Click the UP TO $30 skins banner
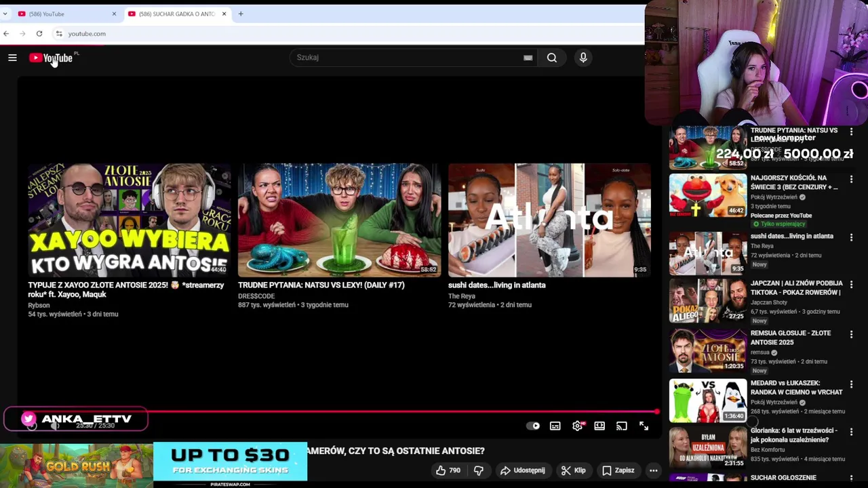Image resolution: width=868 pixels, height=488 pixels. pos(230,462)
